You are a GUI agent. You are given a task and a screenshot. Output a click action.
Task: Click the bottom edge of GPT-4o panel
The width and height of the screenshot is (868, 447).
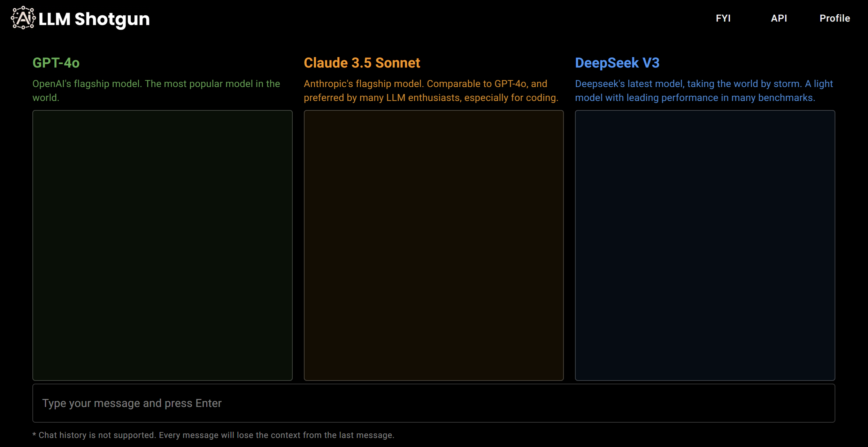point(162,379)
